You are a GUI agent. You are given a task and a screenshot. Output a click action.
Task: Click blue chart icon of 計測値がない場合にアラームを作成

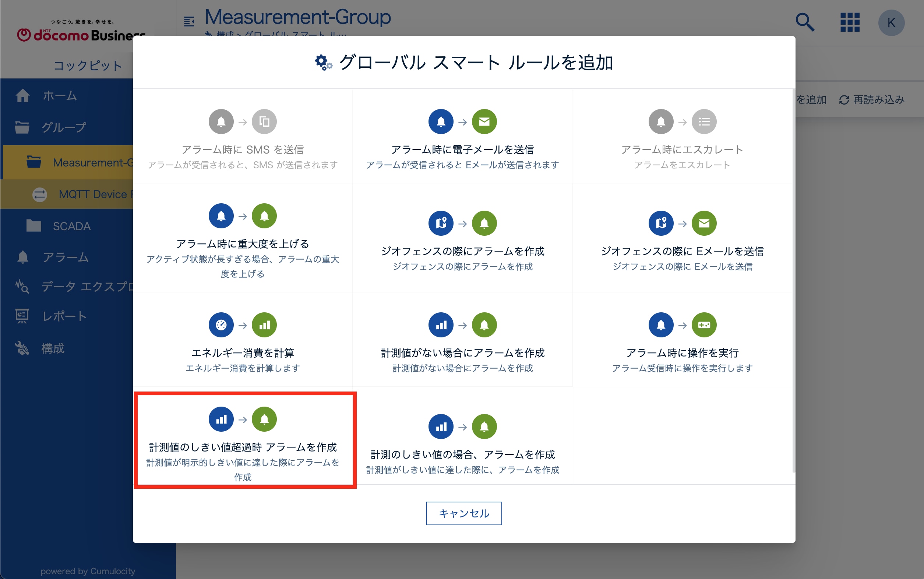441,325
